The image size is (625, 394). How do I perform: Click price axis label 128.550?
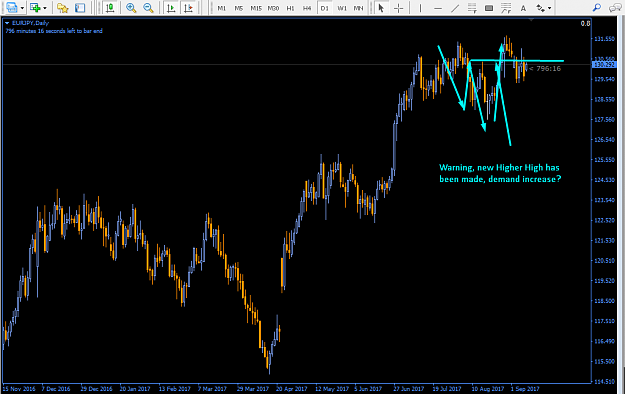click(x=604, y=99)
